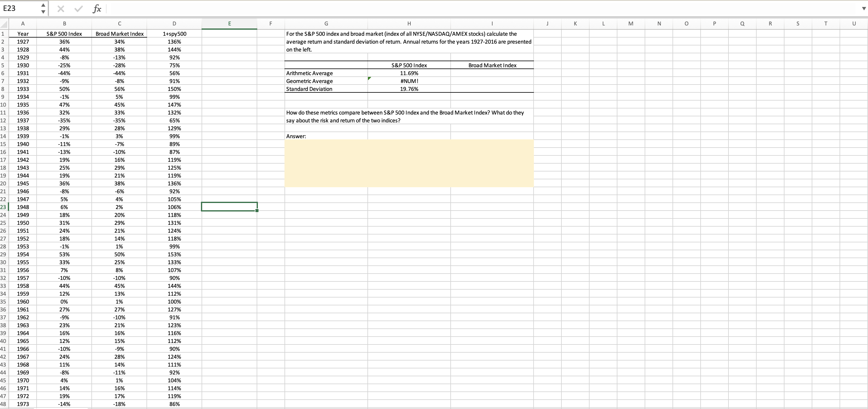Select column H header
Image resolution: width=868 pixels, height=409 pixels.
click(409, 23)
